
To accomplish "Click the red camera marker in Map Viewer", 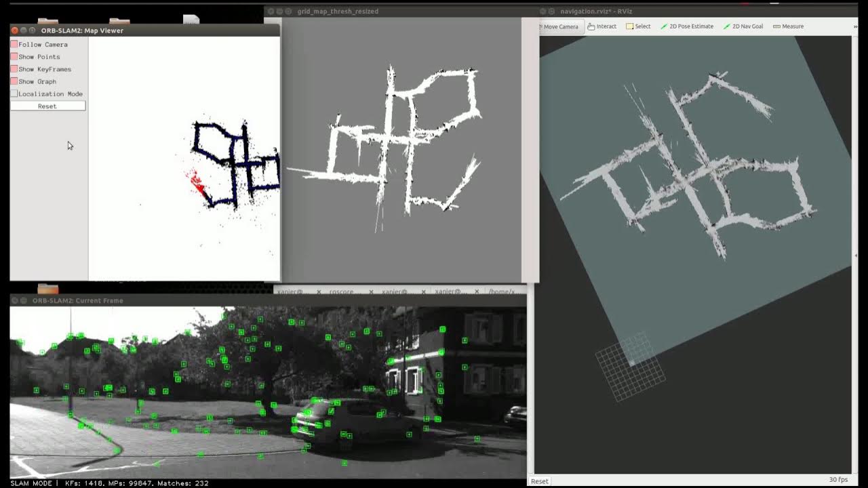I will coord(197,184).
